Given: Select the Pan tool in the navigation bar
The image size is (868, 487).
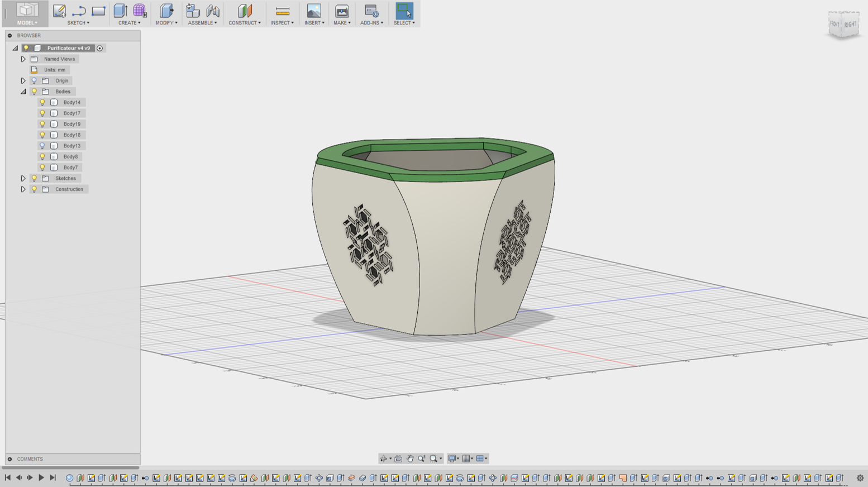Looking at the screenshot, I should click(411, 458).
